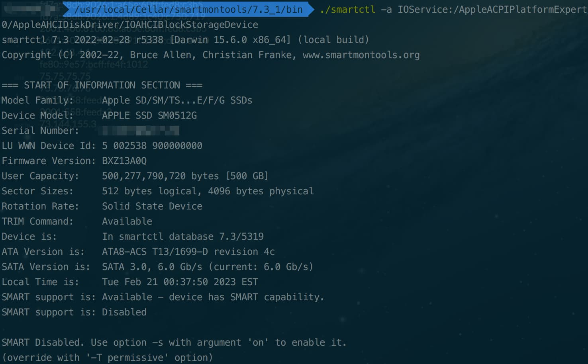Click the LU WWN Device Id number
588x364 pixels.
click(152, 146)
